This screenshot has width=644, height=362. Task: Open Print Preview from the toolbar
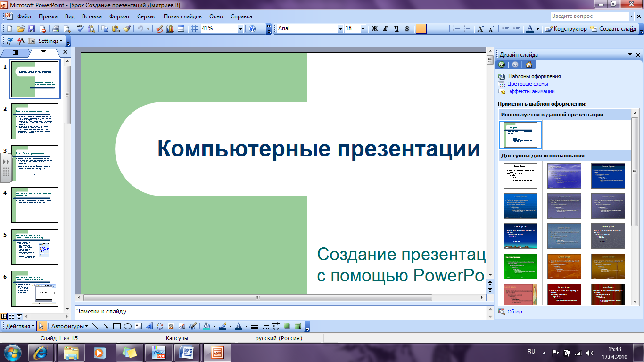66,29
